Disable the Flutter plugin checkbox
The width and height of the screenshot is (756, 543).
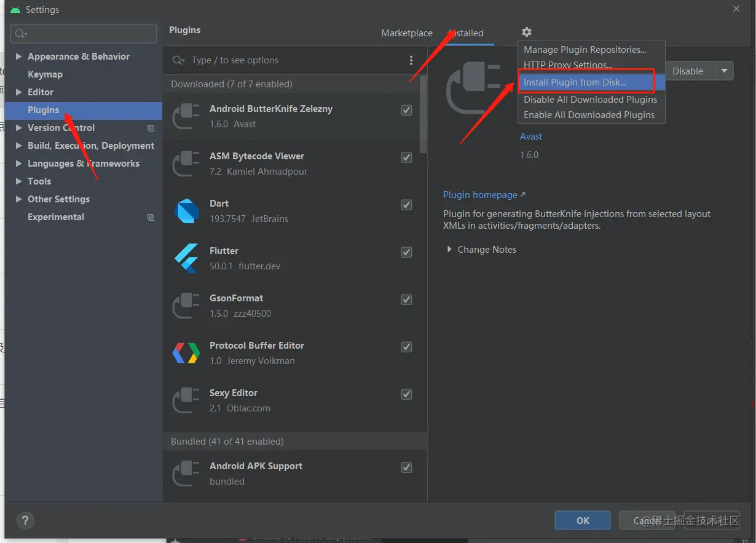coord(406,252)
